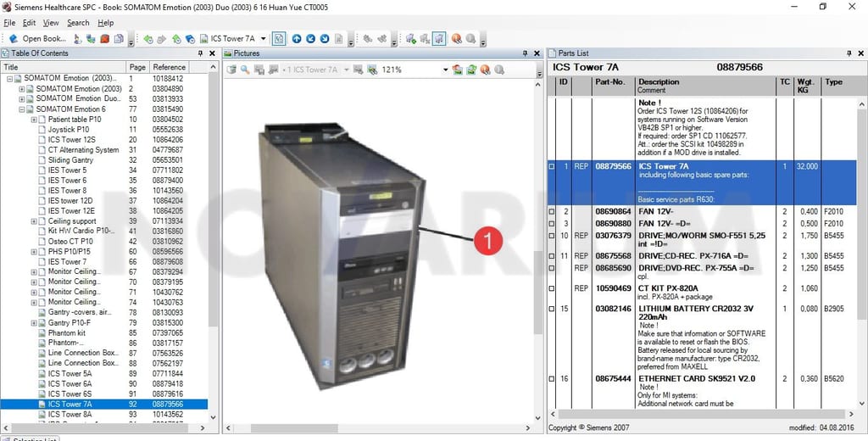This screenshot has width=868, height=441.
Task: Click the red book icon in main toolbar
Action: (x=104, y=39)
